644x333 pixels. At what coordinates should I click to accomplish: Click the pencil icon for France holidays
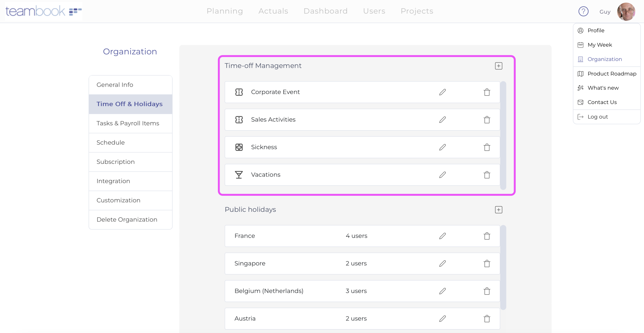pyautogui.click(x=442, y=236)
